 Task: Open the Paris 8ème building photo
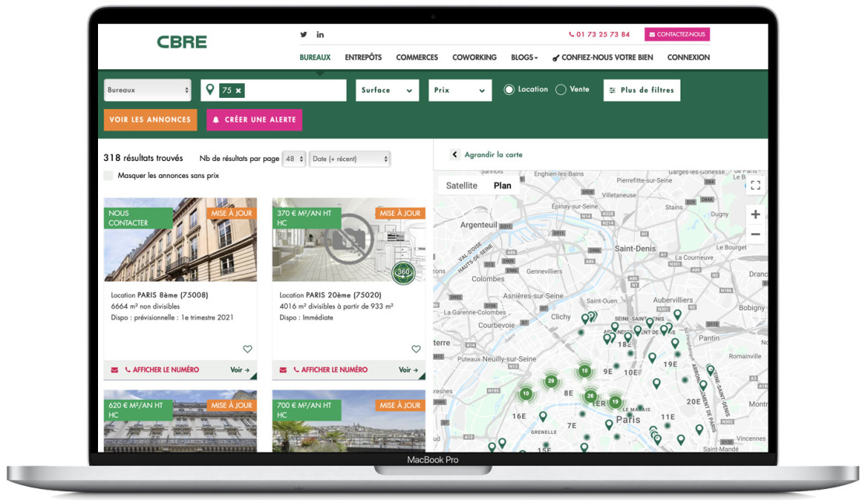[x=180, y=239]
